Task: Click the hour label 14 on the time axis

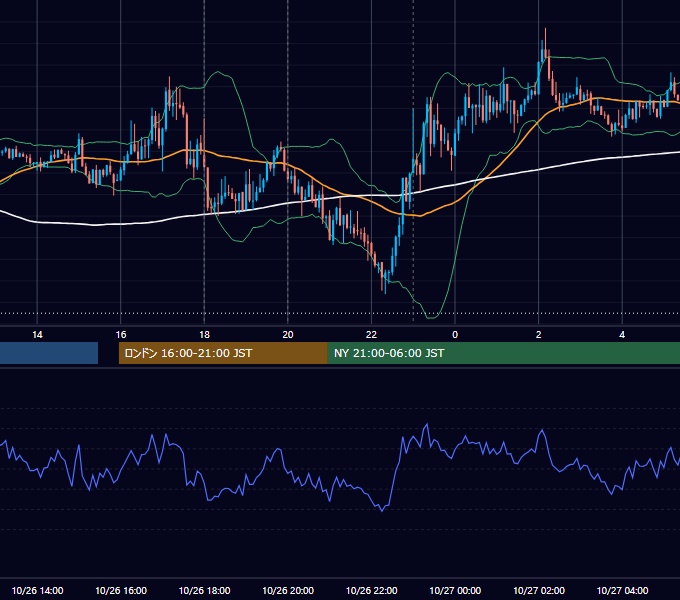Action: [x=37, y=335]
